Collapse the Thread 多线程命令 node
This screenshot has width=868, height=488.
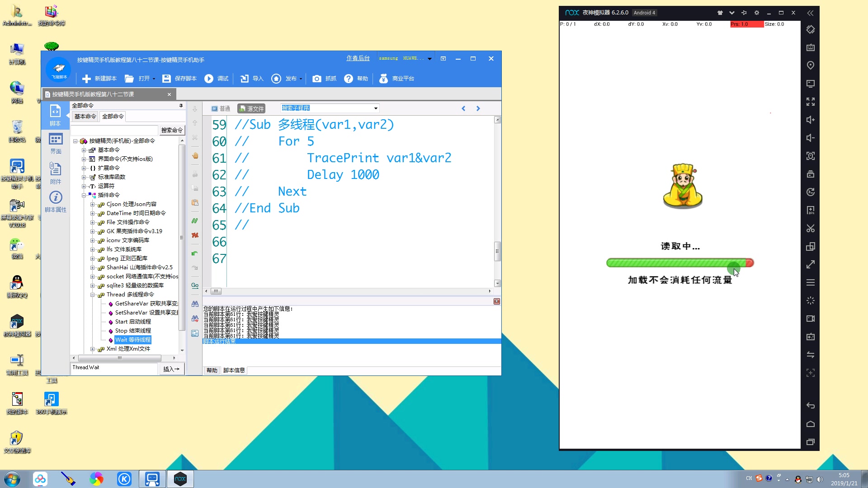pyautogui.click(x=92, y=295)
